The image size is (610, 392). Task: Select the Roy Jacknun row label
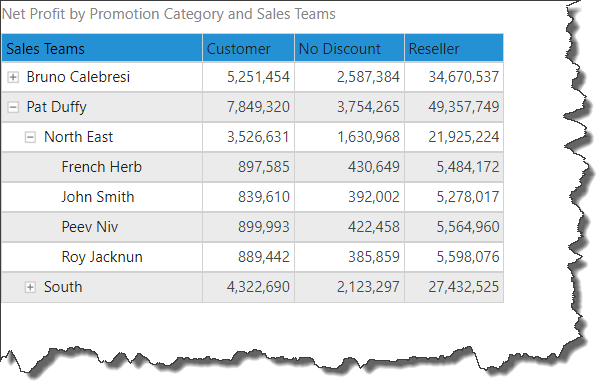tap(102, 257)
